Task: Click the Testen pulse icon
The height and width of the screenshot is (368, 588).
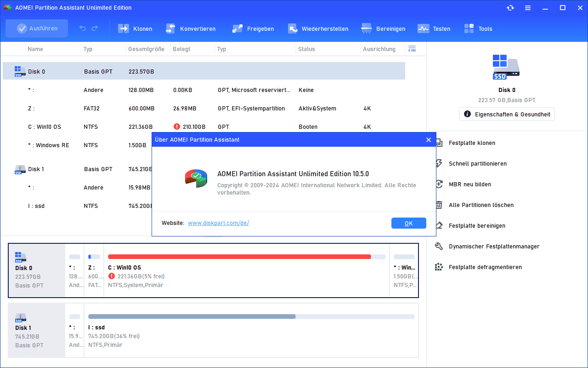Action: (x=423, y=29)
